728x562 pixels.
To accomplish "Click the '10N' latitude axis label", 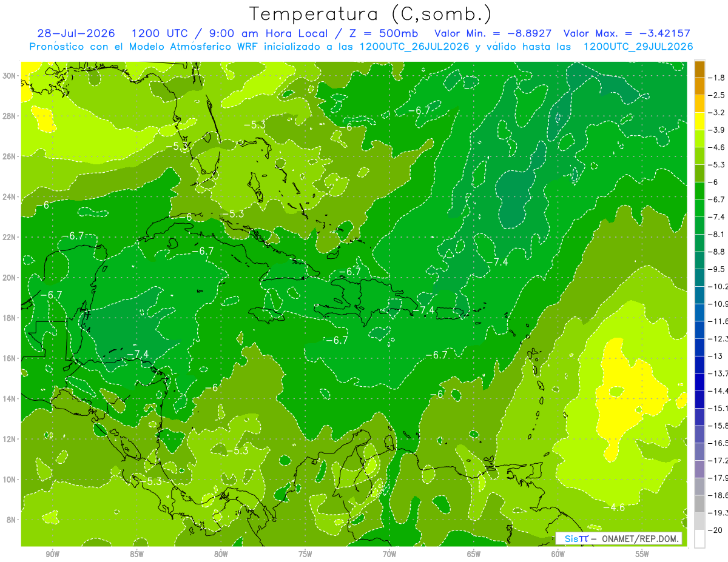I will (x=9, y=480).
